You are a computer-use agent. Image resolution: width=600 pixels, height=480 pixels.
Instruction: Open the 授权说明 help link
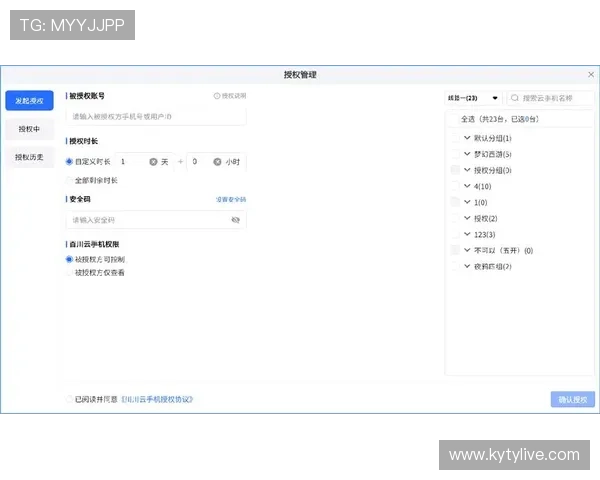230,96
